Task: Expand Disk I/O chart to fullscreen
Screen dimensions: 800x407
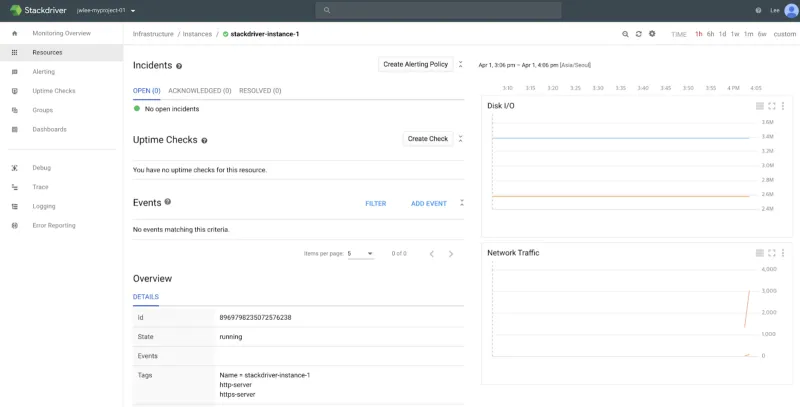Action: [771, 106]
